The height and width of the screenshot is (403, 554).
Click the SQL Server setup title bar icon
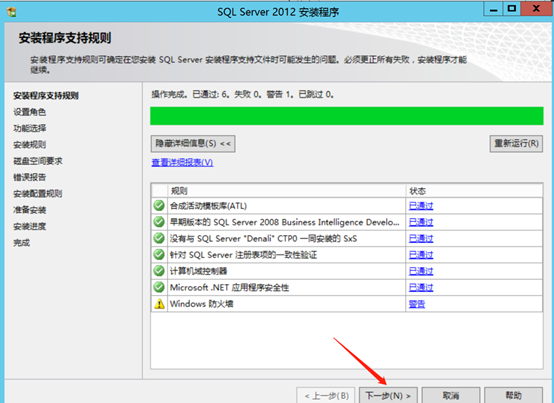pos(11,12)
